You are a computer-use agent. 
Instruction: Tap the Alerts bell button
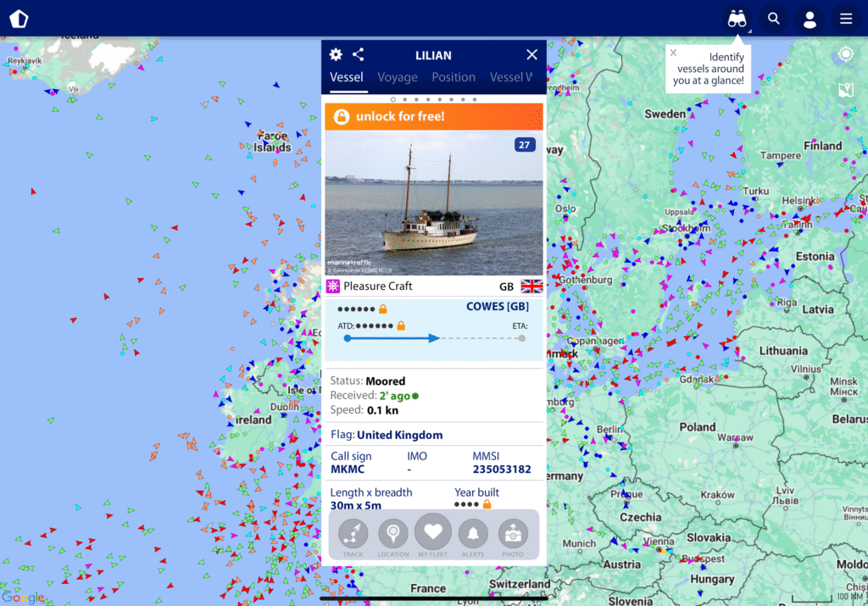(x=473, y=534)
